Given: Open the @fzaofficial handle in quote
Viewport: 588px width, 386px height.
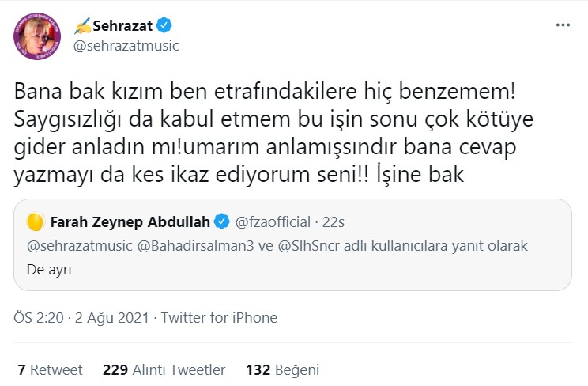Looking at the screenshot, I should 271,219.
